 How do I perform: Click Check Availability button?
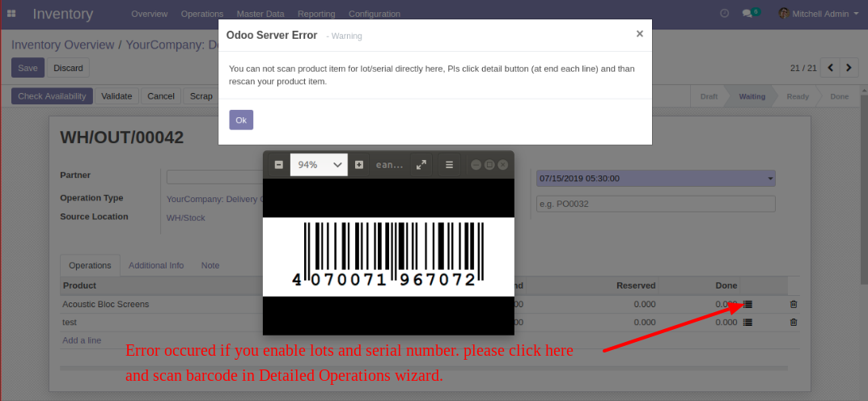click(x=52, y=96)
